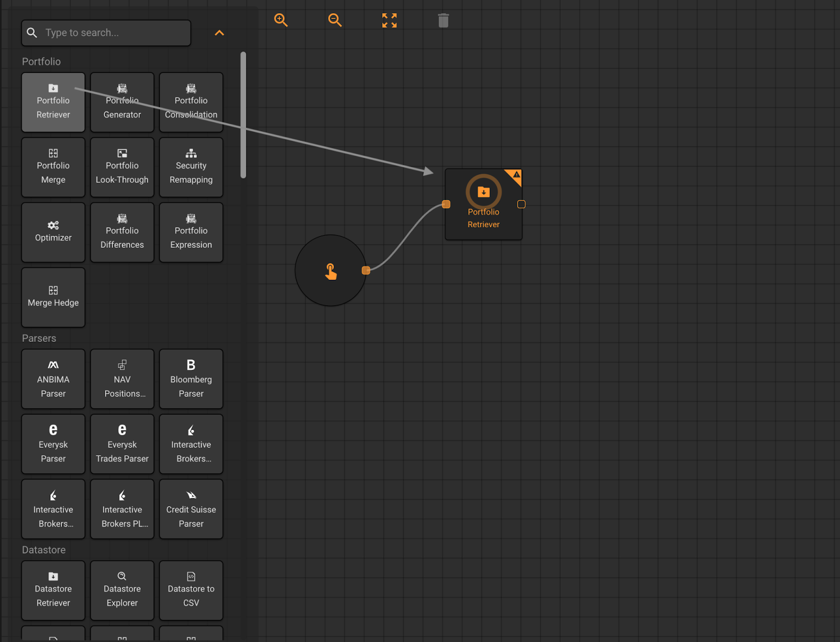This screenshot has height=642, width=840.
Task: Click the output port of the trigger node
Action: [366, 270]
